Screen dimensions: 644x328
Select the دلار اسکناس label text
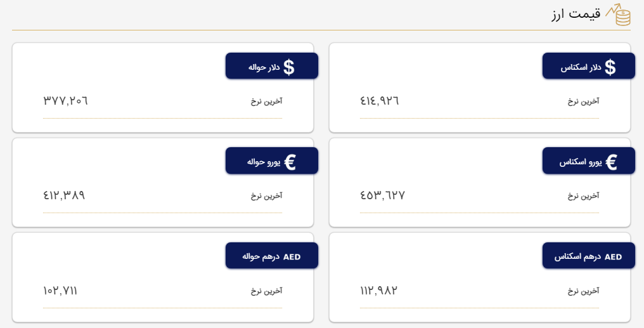coord(579,67)
